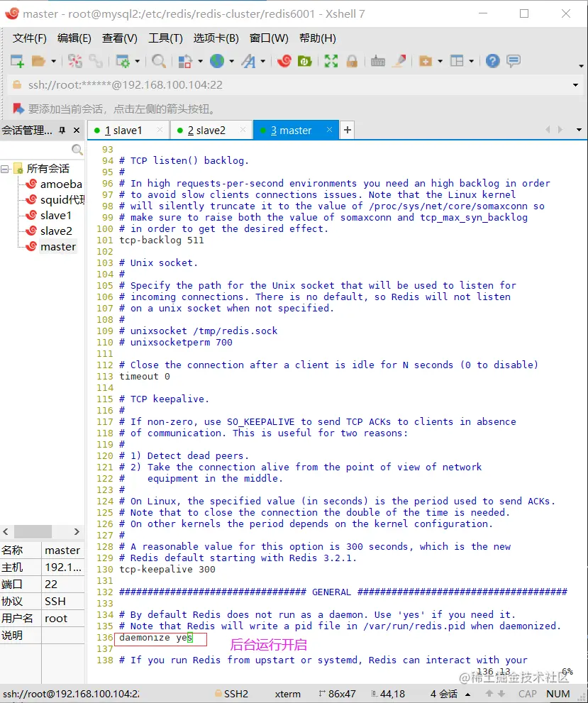Click the red bookmark arrow add-session icon
Image resolution: width=588 pixels, height=703 pixels.
(x=18, y=109)
